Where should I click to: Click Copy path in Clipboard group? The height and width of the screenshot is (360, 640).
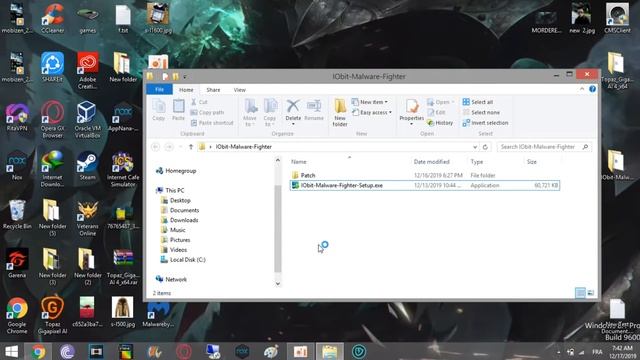(207, 112)
